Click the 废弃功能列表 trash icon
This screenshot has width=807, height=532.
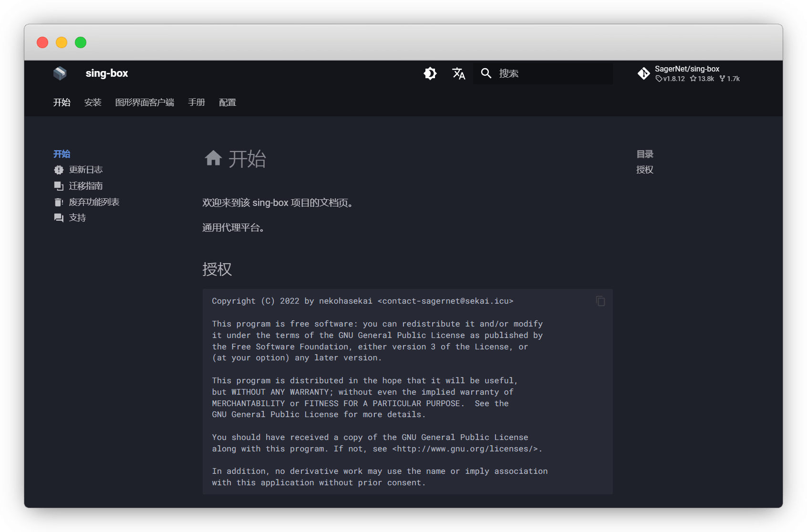tap(59, 203)
